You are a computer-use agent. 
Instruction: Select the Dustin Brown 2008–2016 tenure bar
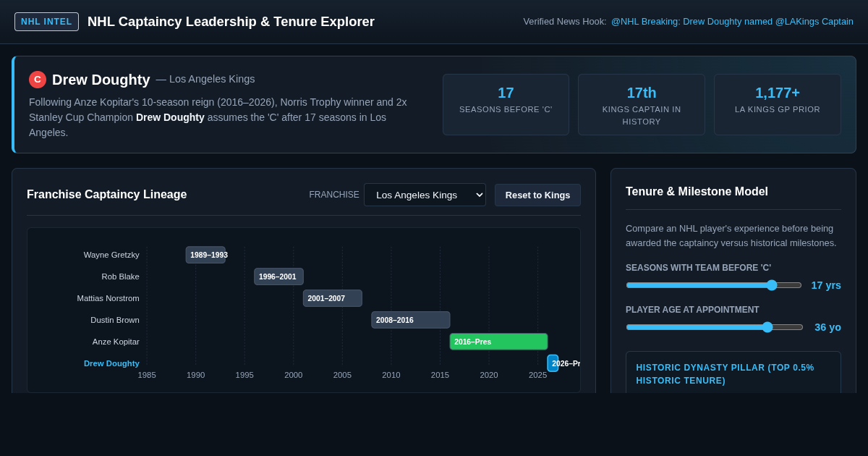[411, 320]
